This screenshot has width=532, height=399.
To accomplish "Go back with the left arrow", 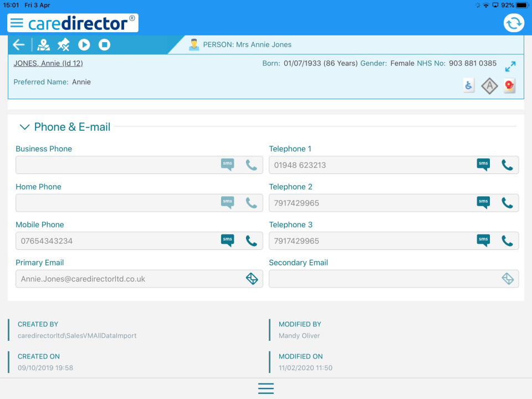I will click(19, 45).
